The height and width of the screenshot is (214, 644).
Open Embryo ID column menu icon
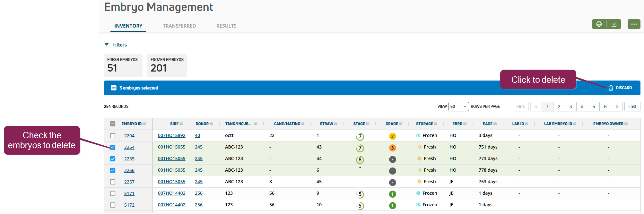click(x=144, y=124)
